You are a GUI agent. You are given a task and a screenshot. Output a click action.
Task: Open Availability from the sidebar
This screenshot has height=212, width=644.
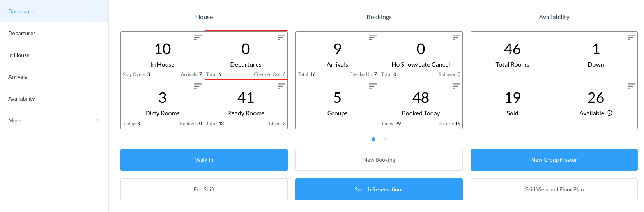point(21,99)
